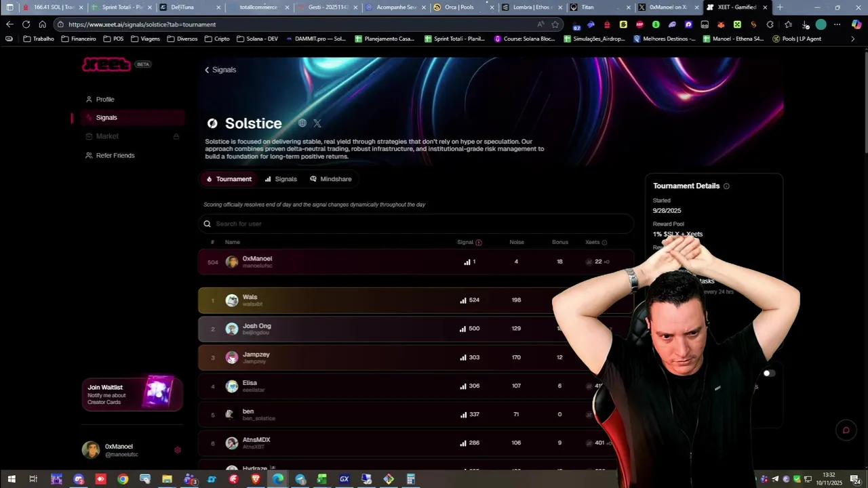This screenshot has height=488, width=868.
Task: Open new browser tab plus button
Action: click(780, 7)
